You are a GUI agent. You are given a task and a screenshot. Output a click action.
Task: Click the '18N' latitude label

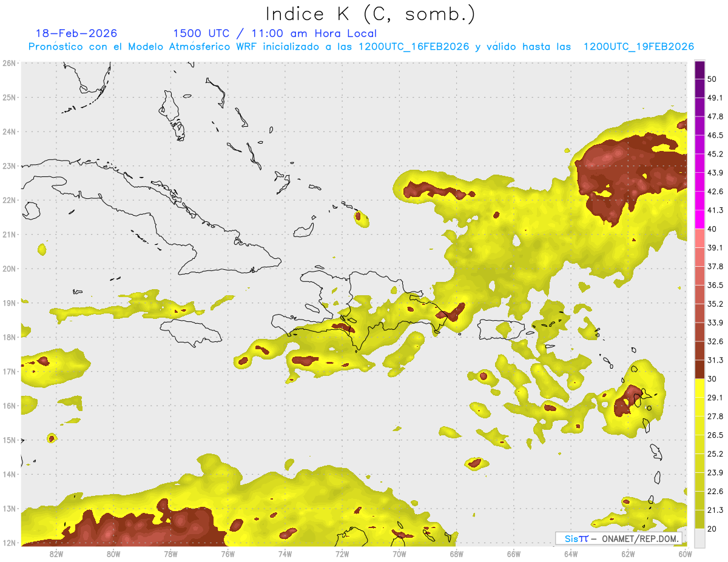[x=9, y=337]
